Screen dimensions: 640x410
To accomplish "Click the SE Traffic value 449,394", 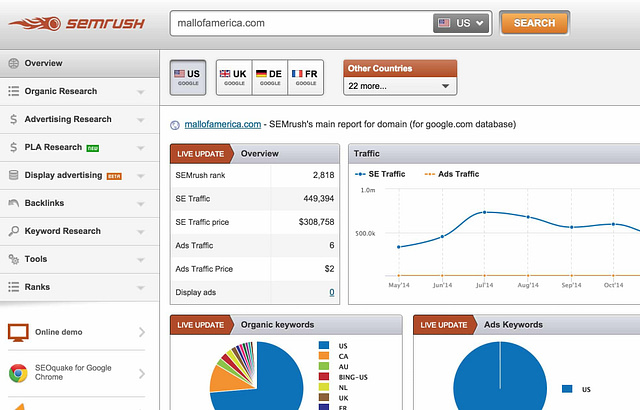I will pos(318,199).
